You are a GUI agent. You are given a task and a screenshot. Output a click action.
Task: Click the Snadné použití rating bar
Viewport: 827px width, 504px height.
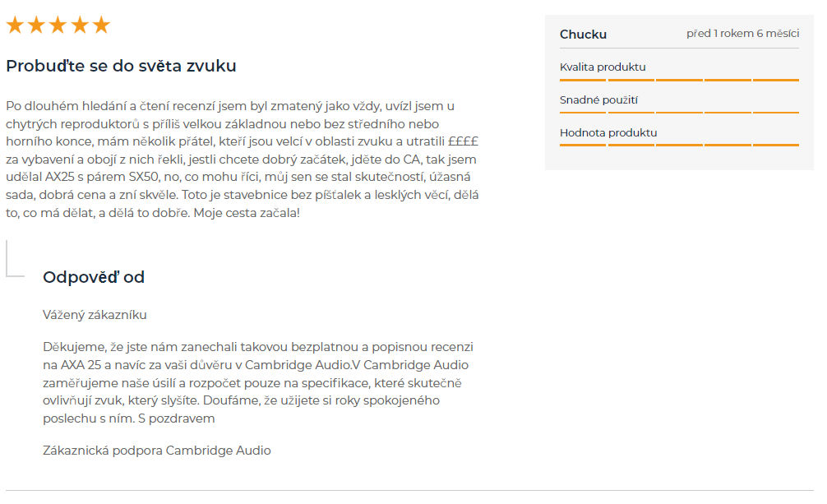click(679, 113)
